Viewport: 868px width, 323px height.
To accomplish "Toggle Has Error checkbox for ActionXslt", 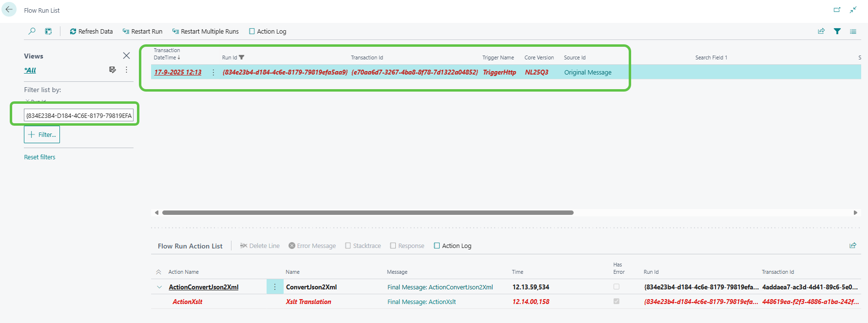I will click(x=617, y=301).
